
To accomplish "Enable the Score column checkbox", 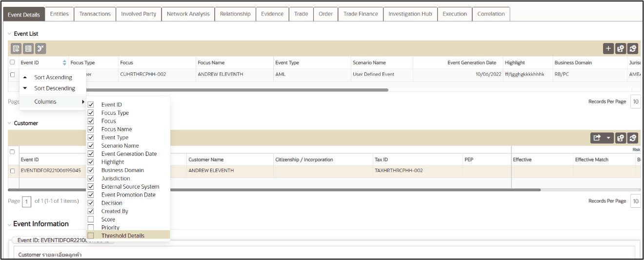I will (x=91, y=219).
